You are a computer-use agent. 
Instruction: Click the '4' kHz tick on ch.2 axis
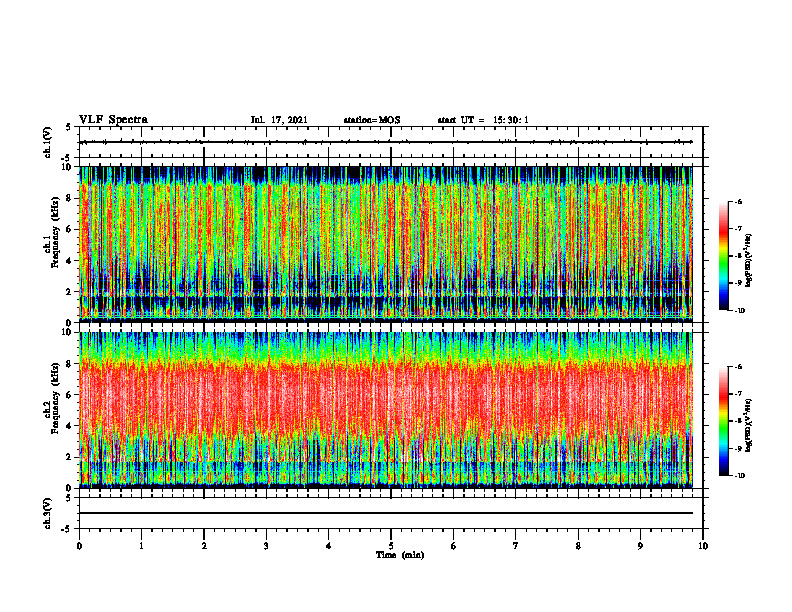pos(70,426)
